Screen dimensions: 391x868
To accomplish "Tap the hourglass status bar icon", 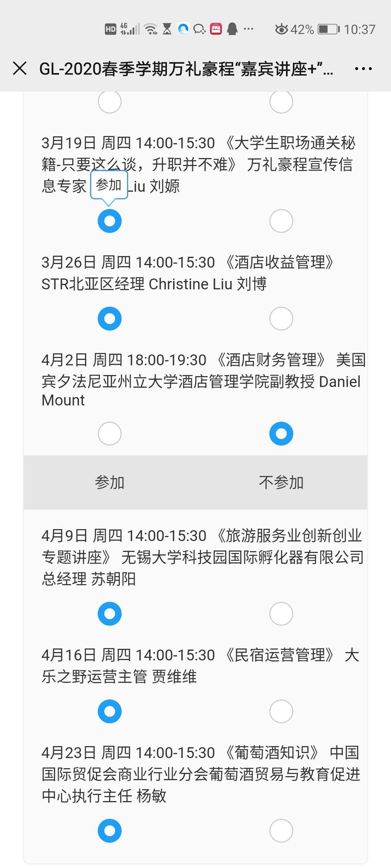I will click(167, 29).
